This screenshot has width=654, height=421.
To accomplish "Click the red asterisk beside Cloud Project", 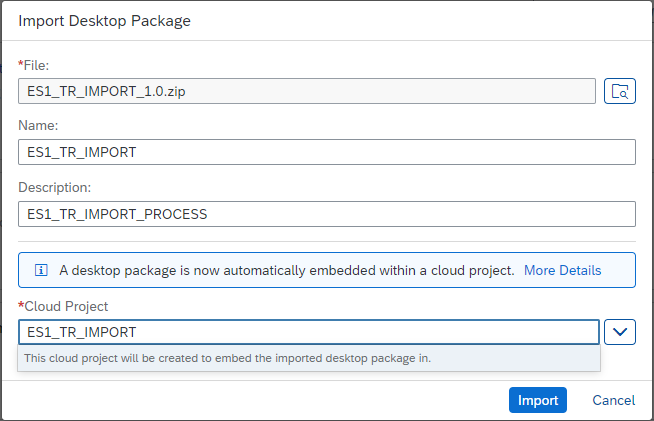I will click(x=21, y=305).
